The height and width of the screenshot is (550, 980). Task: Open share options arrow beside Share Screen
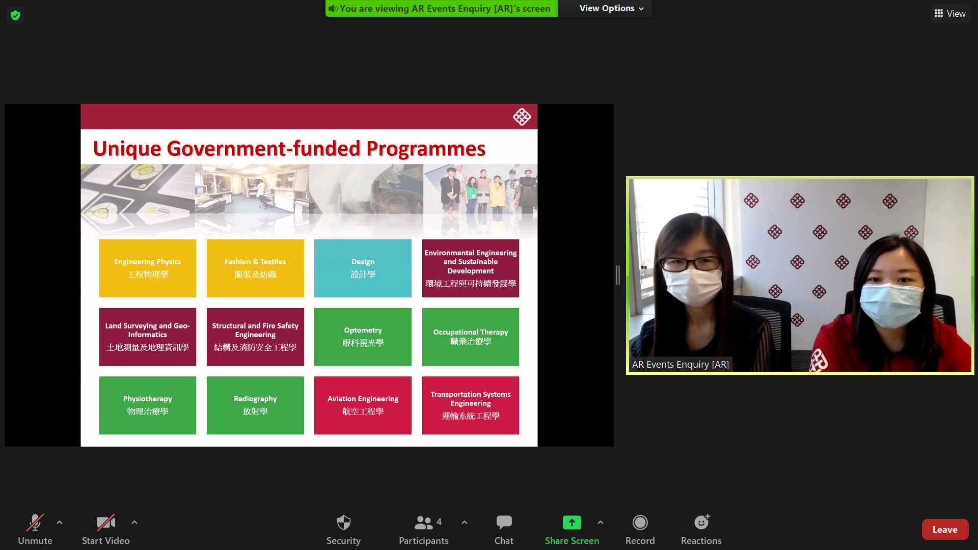pos(601,522)
